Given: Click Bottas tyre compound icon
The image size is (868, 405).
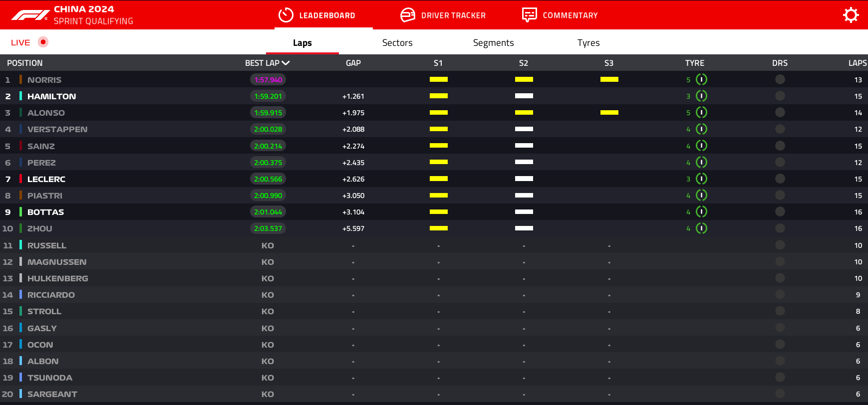Looking at the screenshot, I should pos(701,211).
